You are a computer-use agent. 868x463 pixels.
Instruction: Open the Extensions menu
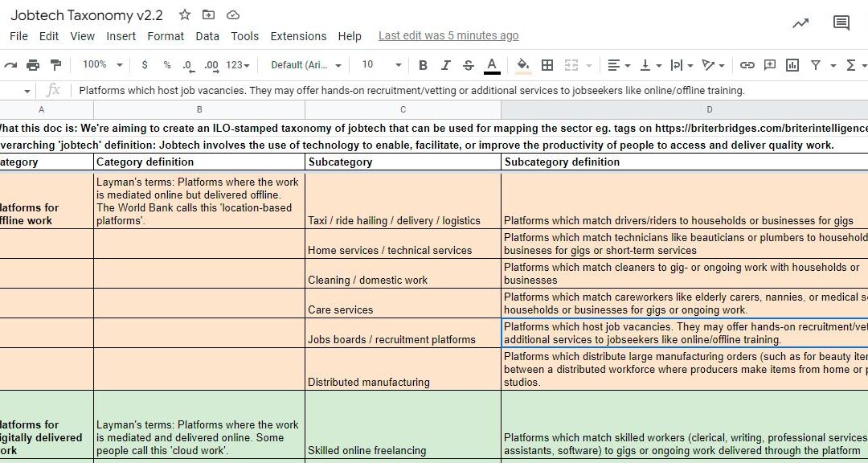click(298, 36)
